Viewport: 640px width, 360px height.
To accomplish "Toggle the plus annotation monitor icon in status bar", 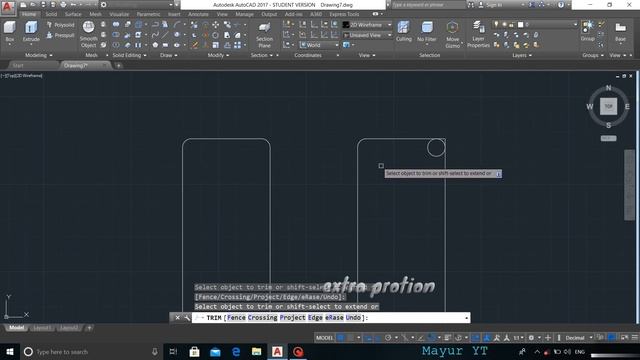I will [x=548, y=338].
